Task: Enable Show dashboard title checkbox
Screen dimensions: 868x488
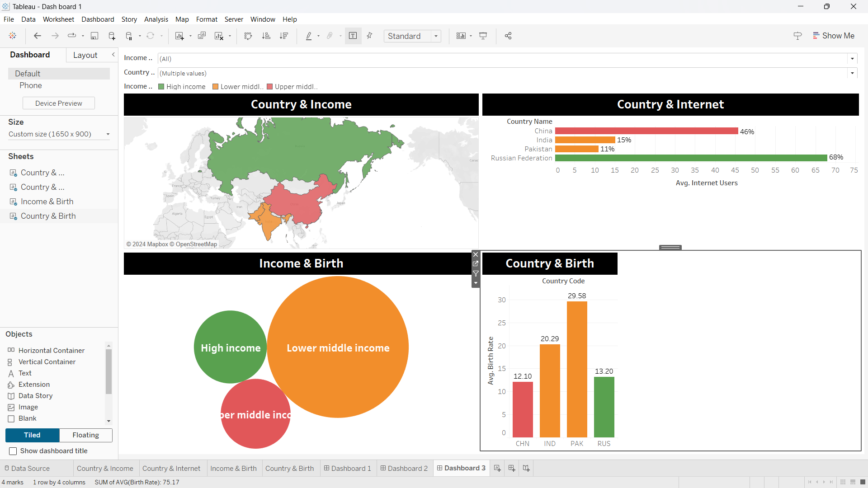Action: click(13, 451)
